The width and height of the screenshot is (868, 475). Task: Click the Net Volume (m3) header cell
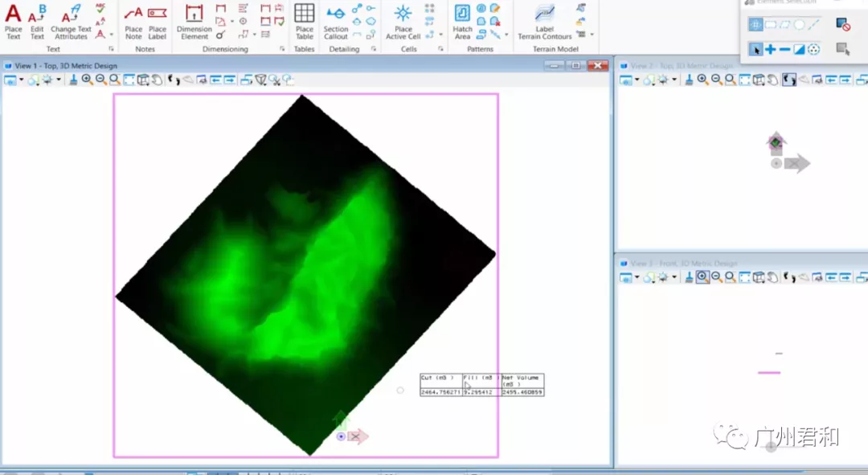pyautogui.click(x=522, y=381)
